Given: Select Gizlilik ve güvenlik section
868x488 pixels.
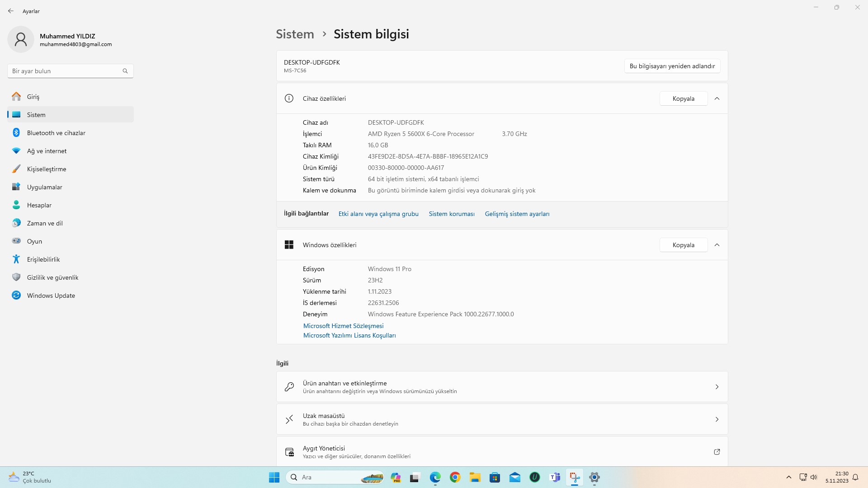Looking at the screenshot, I should point(52,277).
